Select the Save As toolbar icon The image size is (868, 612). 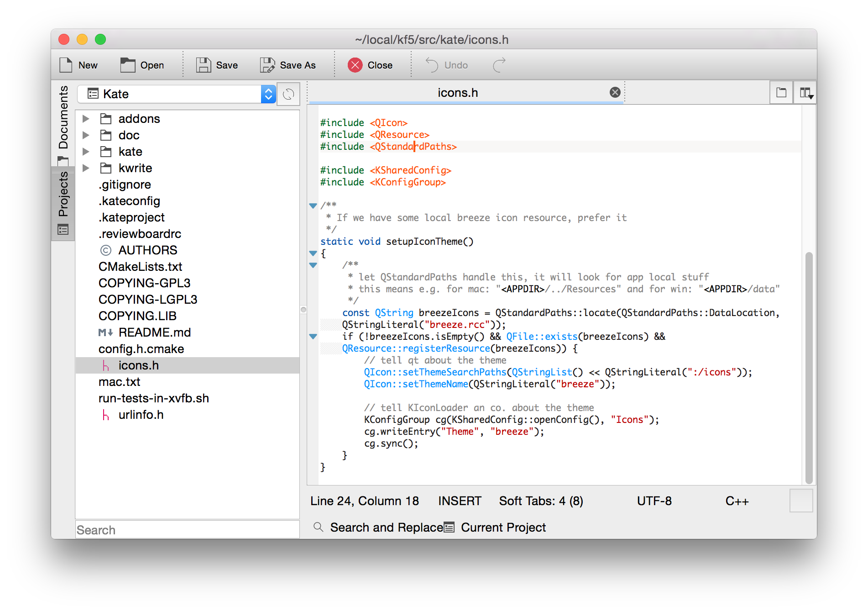point(267,64)
